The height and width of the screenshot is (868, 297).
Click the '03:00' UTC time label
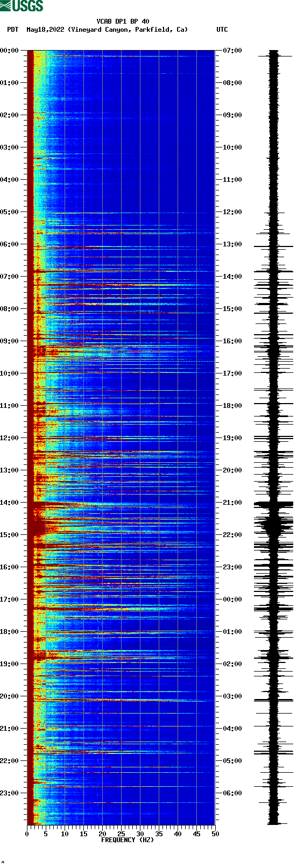[232, 696]
